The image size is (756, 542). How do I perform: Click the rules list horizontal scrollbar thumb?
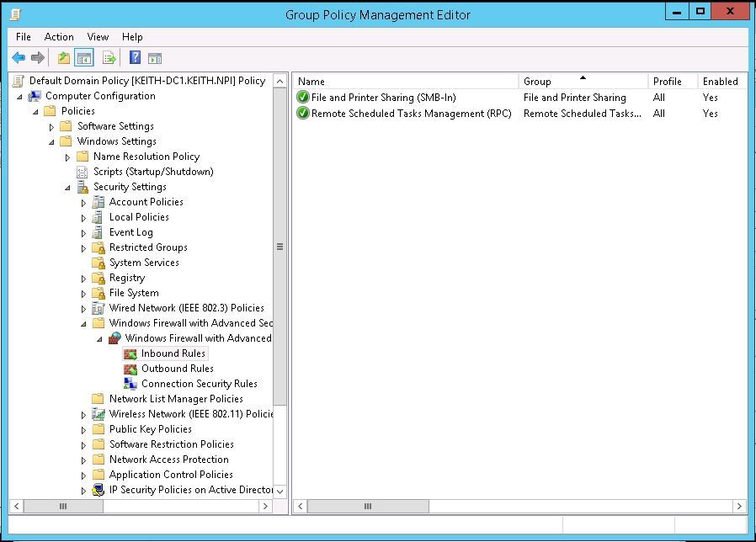(368, 507)
